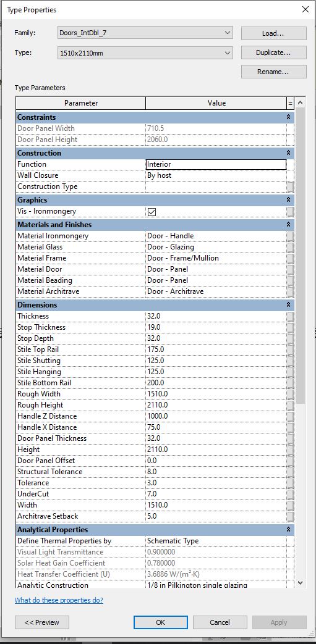The width and height of the screenshot is (316, 644).
Task: Click the Stile Top Rail value 175.0
Action: pyautogui.click(x=216, y=349)
